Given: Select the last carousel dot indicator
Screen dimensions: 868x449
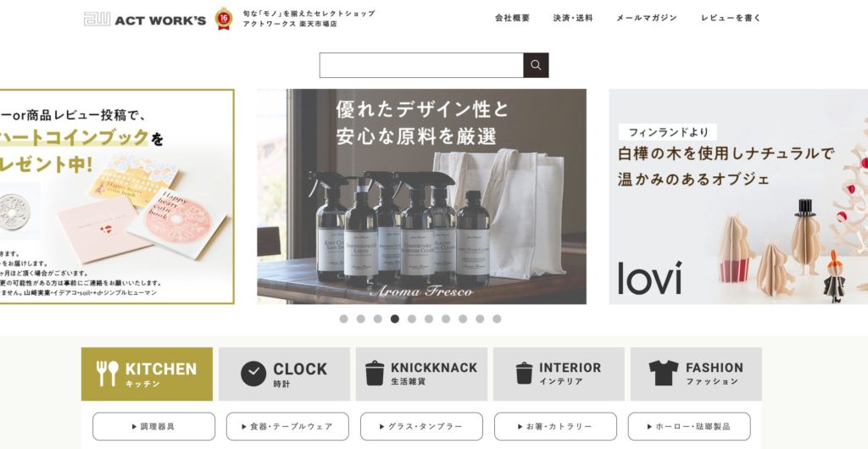Looking at the screenshot, I should coord(497,319).
